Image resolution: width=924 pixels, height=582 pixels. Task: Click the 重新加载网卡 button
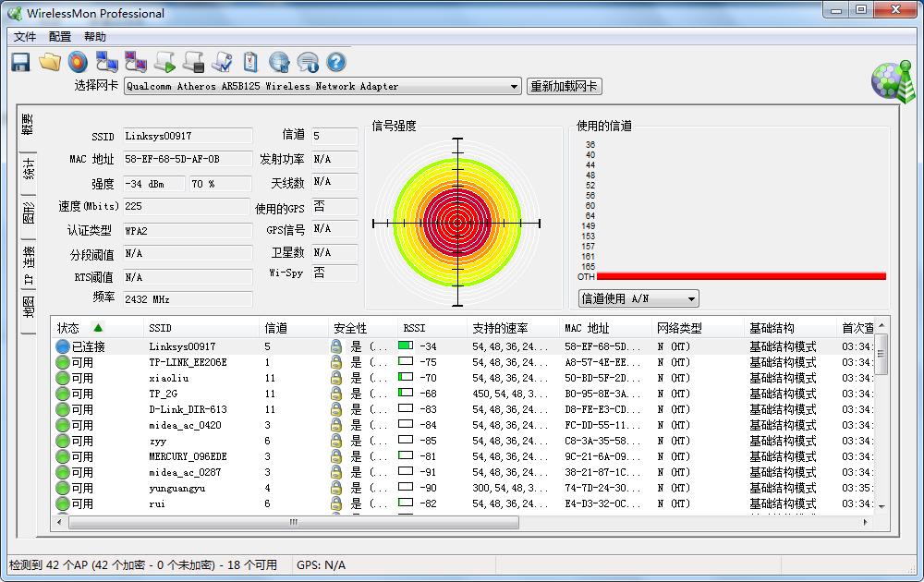[x=564, y=87]
